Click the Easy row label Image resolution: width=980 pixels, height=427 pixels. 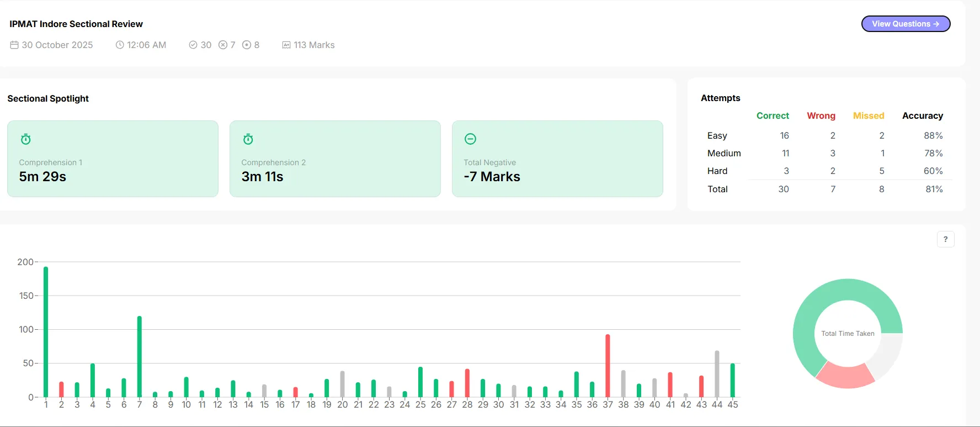pos(717,135)
